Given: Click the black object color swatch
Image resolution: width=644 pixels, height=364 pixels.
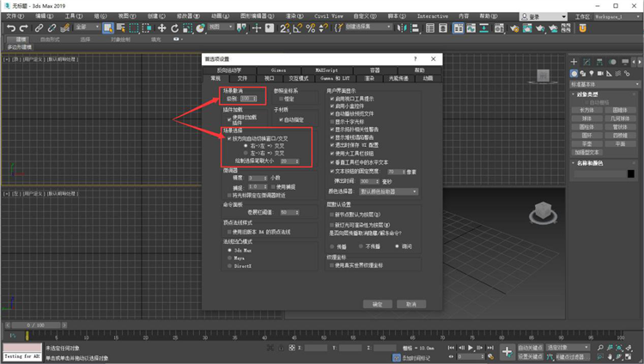Looking at the screenshot, I should click(631, 173).
